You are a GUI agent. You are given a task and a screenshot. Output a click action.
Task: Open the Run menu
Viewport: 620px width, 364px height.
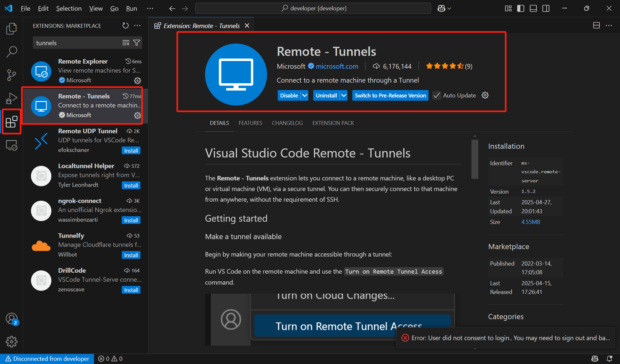point(131,8)
